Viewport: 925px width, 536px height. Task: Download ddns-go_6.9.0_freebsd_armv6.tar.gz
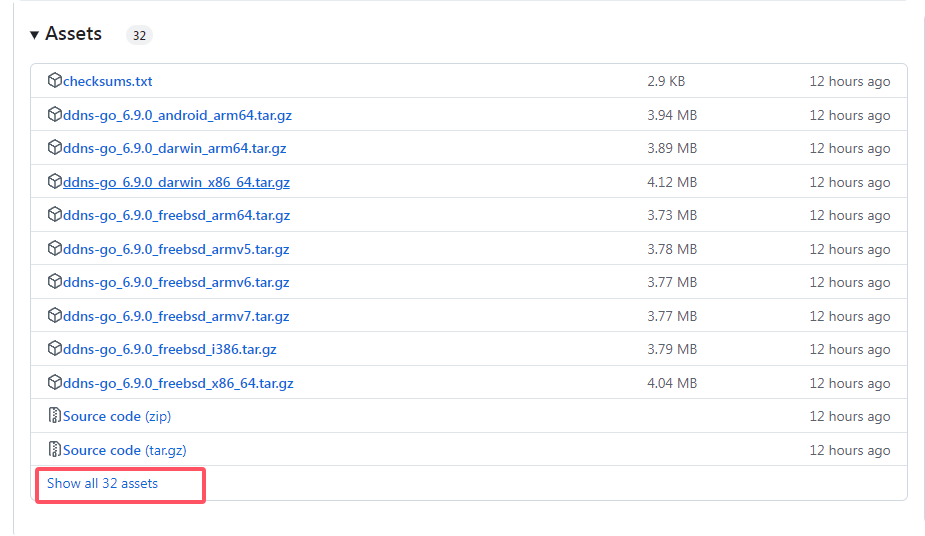(176, 282)
